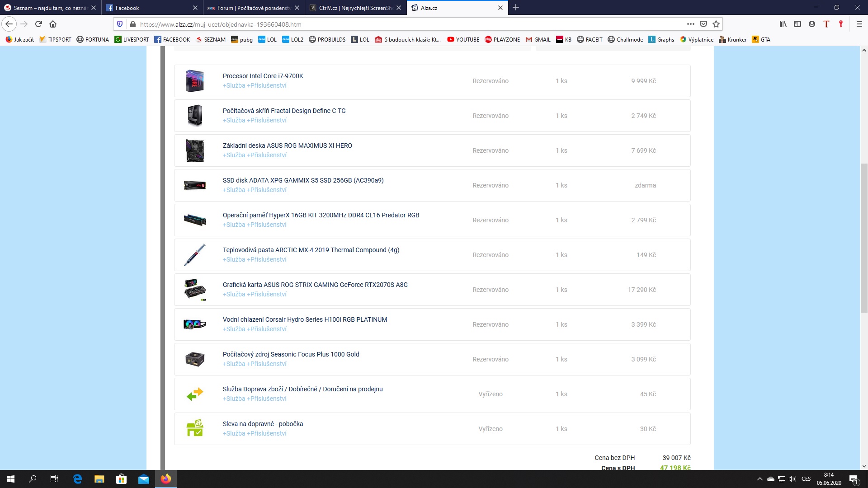This screenshot has height=488, width=868.
Task: Open Fractal Design Define C TG product
Action: 284,111
